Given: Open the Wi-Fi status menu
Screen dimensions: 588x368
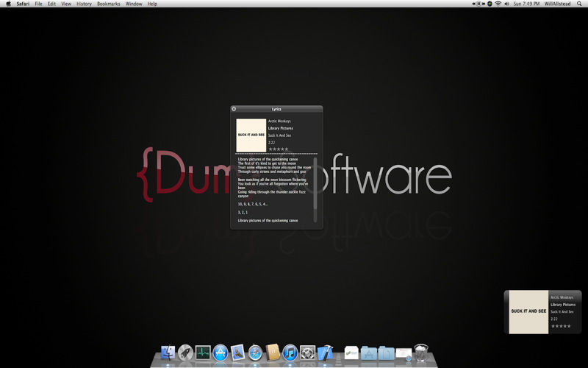Looking at the screenshot, I should coord(498,4).
